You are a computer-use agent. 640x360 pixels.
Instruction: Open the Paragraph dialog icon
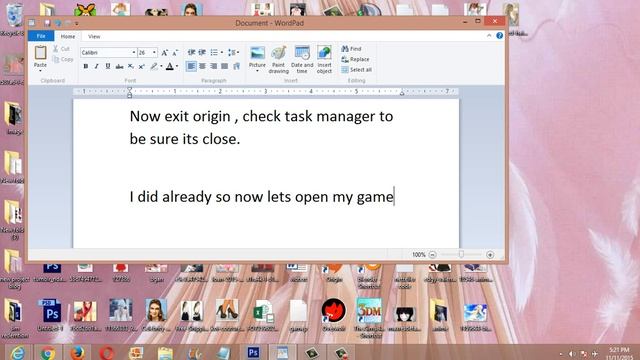[236, 66]
